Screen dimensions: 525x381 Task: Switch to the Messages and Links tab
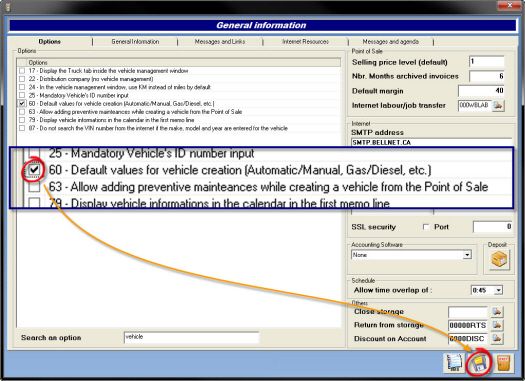point(220,42)
